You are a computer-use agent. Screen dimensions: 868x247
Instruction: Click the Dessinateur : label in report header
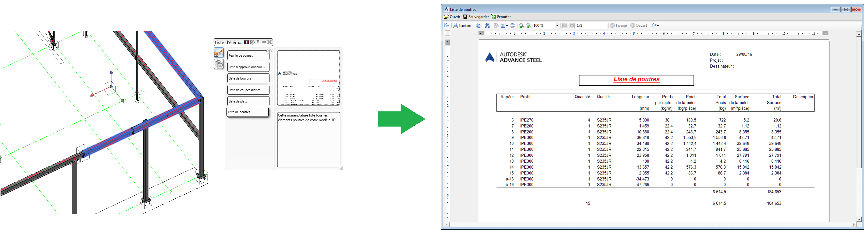722,67
